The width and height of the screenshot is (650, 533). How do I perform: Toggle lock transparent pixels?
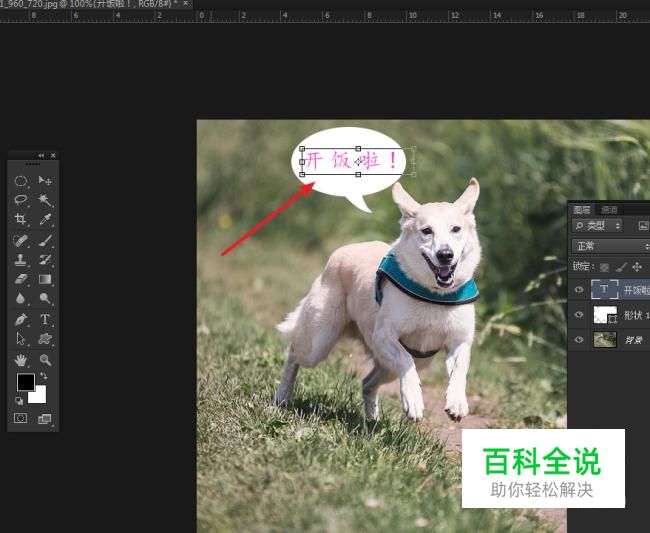[x=604, y=267]
